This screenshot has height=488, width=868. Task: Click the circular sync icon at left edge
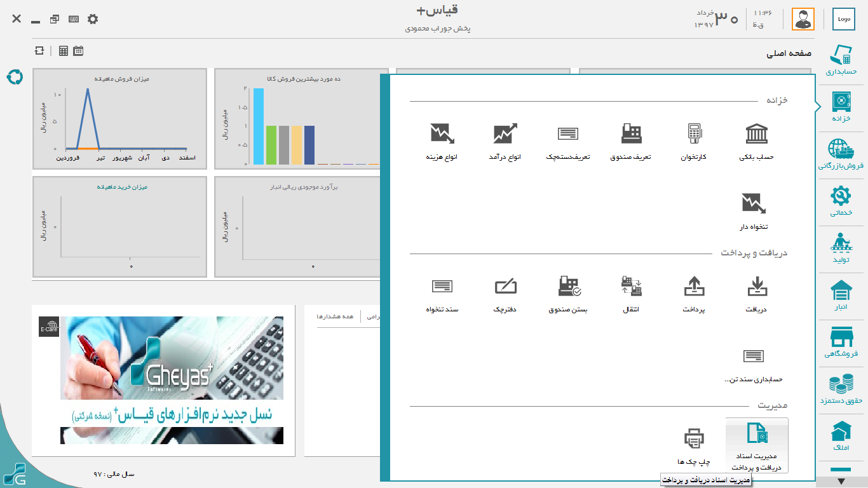[14, 77]
